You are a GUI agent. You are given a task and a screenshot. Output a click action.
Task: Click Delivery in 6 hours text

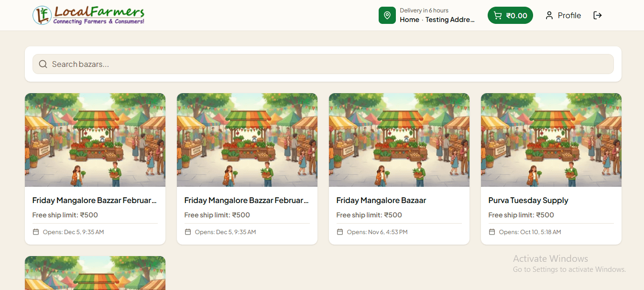(424, 11)
